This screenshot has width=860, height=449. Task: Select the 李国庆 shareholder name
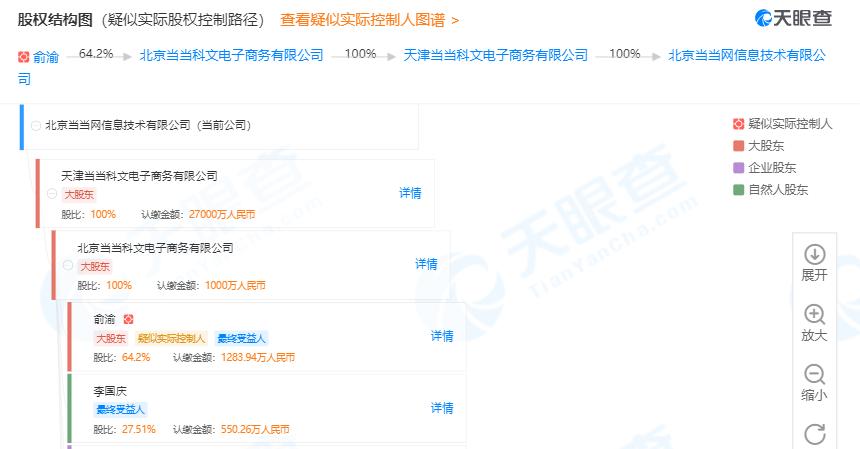[110, 391]
